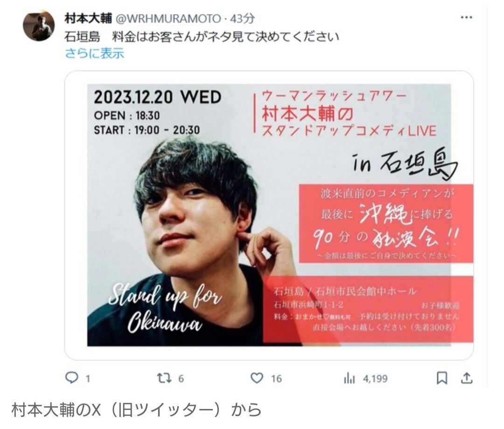The image size is (504, 429).
Task: Like the post with heart icon
Action: (257, 378)
